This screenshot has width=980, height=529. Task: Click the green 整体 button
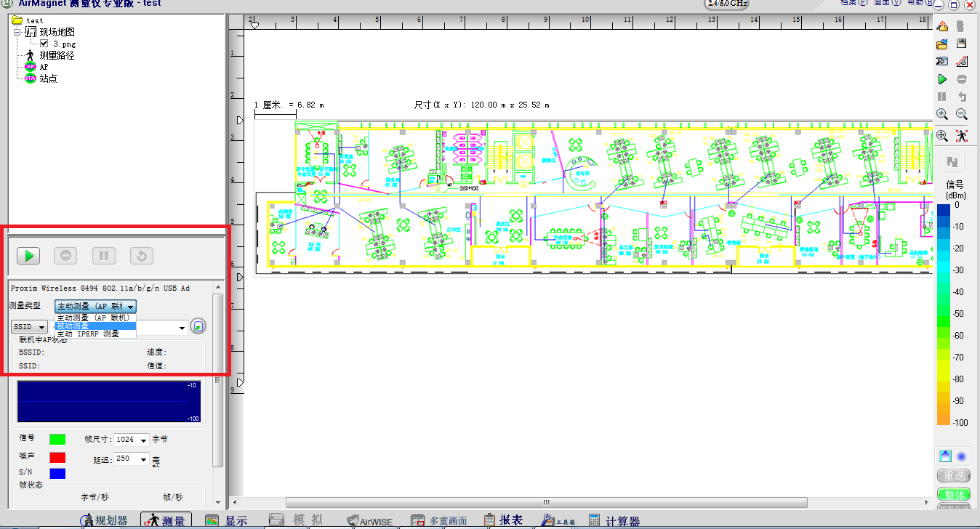953,494
